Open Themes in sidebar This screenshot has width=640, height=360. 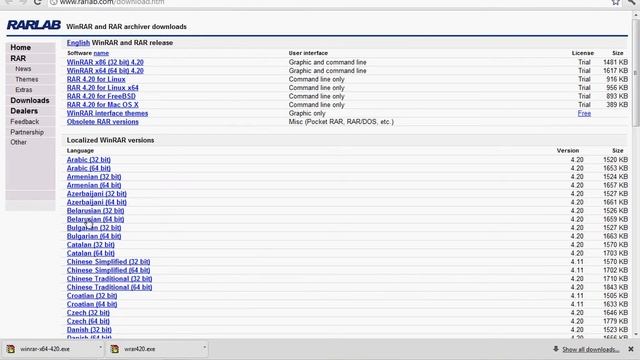tap(27, 79)
